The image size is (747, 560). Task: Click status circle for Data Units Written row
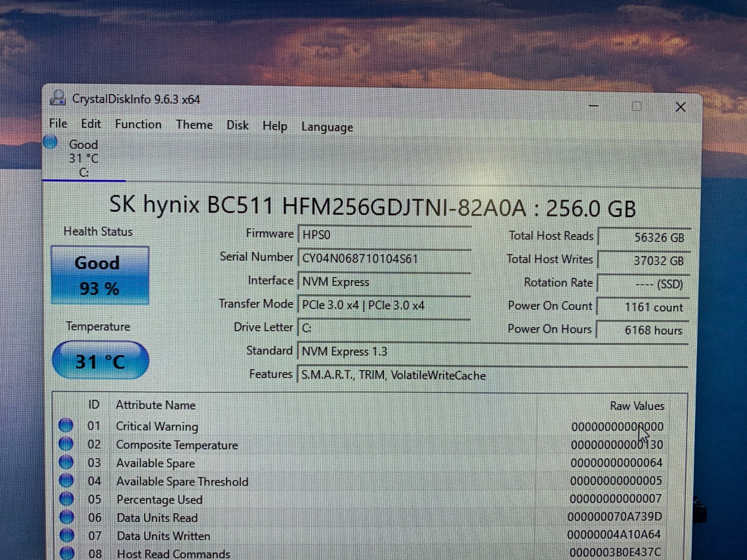click(67, 535)
